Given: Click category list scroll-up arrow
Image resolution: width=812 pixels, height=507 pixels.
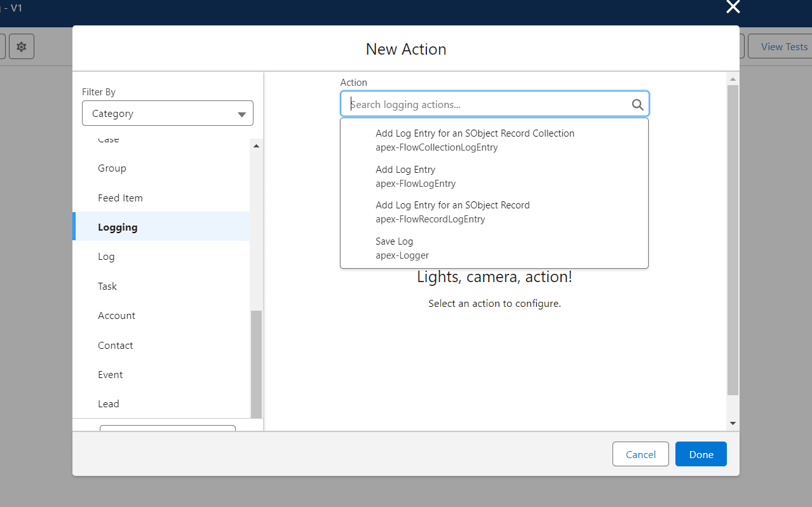Looking at the screenshot, I should 256,146.
